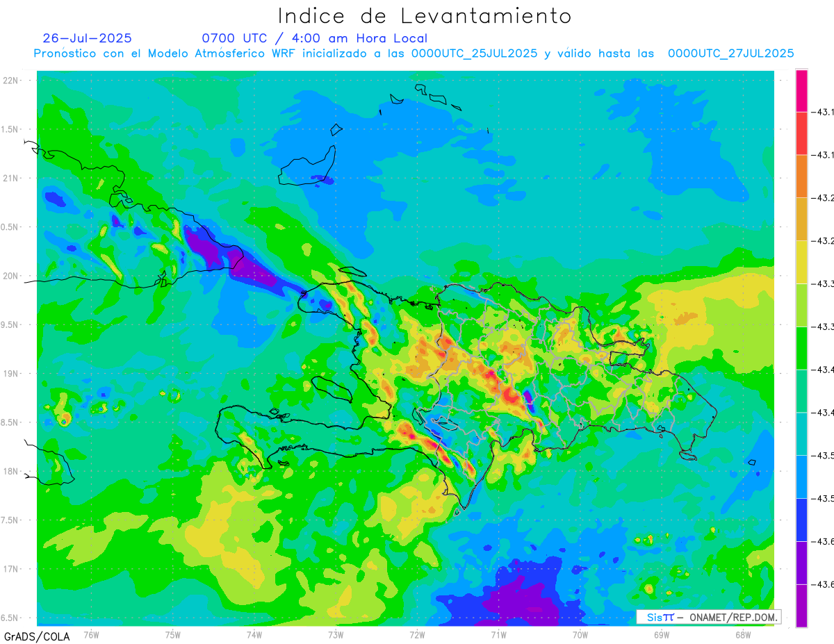Viewport: 834px width, 644px height.
Task: Click the '22N' latitude axis label
Action: 10,81
